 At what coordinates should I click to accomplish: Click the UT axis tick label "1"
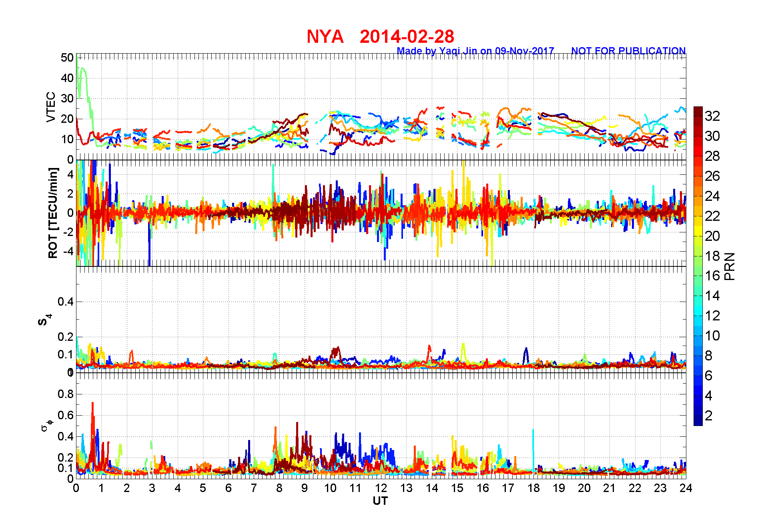101,488
